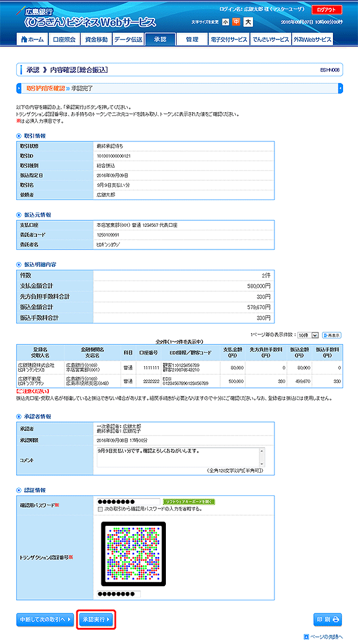358x644 pixels.
Task: Click 中断して次の取引へ button
Action: (45, 619)
